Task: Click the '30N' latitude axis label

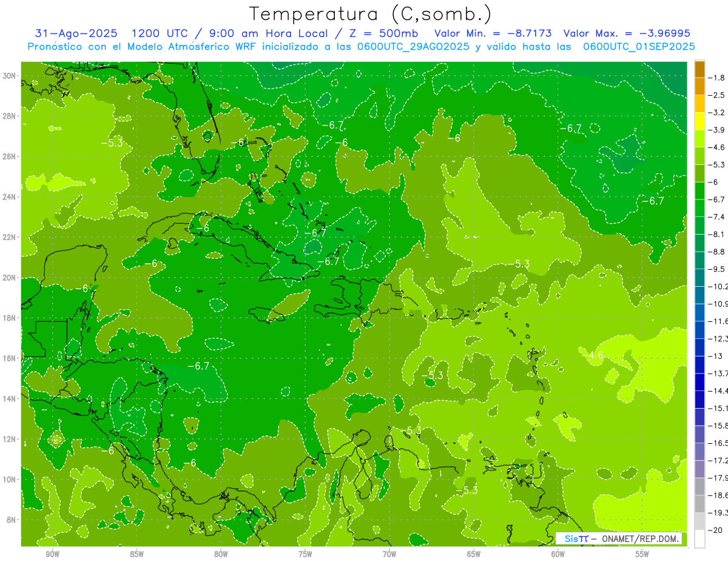Action: tap(9, 76)
